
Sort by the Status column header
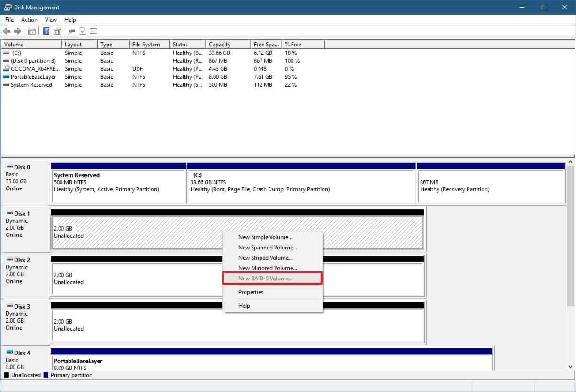[188, 45]
